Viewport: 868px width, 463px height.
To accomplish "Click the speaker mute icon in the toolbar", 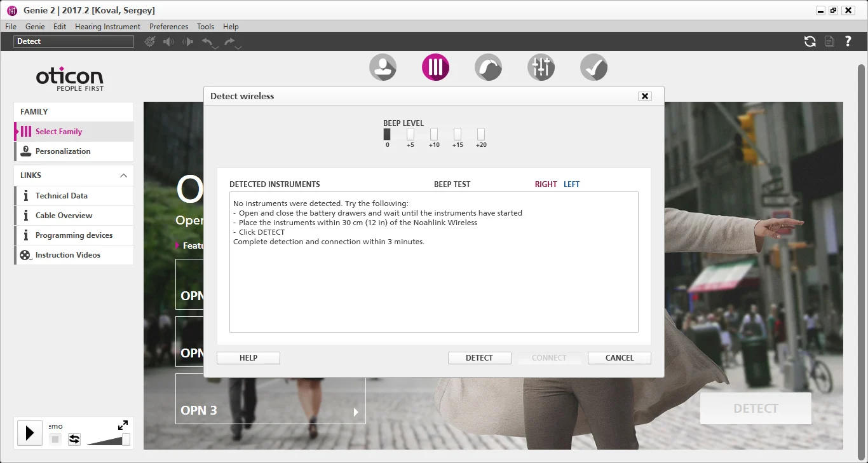I will click(168, 41).
